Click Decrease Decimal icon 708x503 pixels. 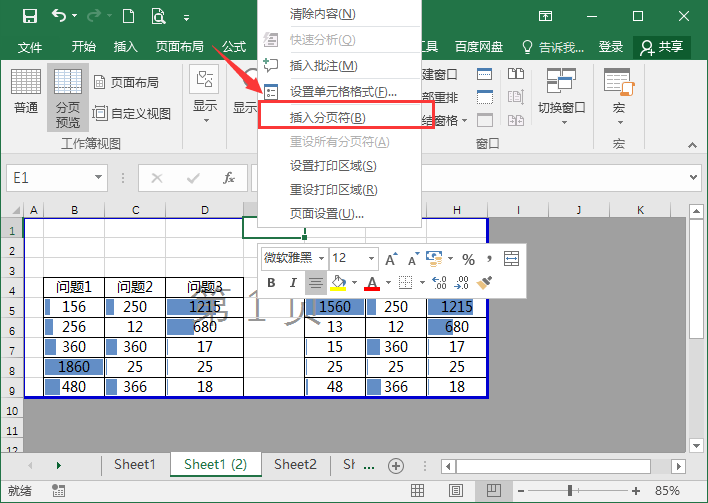point(461,283)
